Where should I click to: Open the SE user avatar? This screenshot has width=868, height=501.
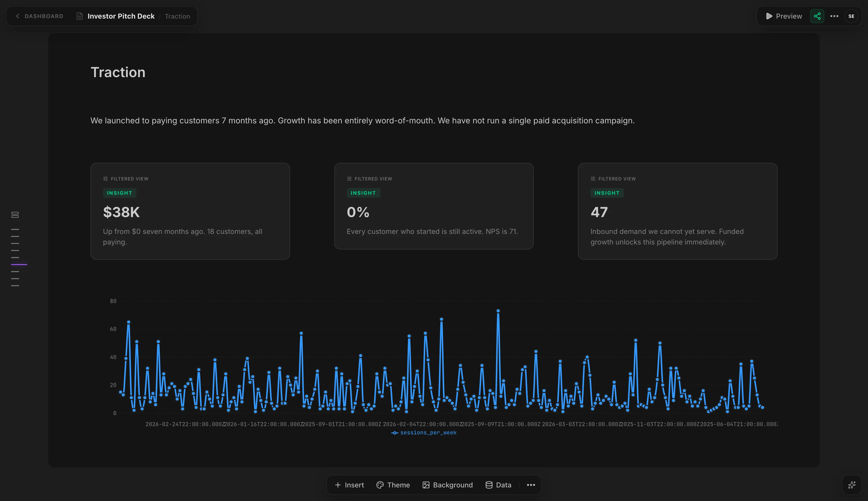click(851, 16)
